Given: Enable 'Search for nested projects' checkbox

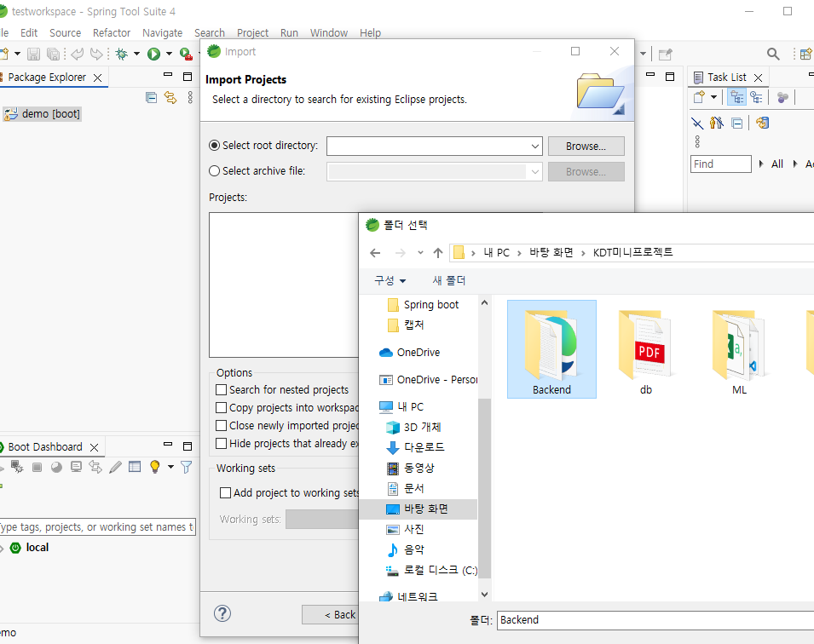Looking at the screenshot, I should pyautogui.click(x=221, y=389).
